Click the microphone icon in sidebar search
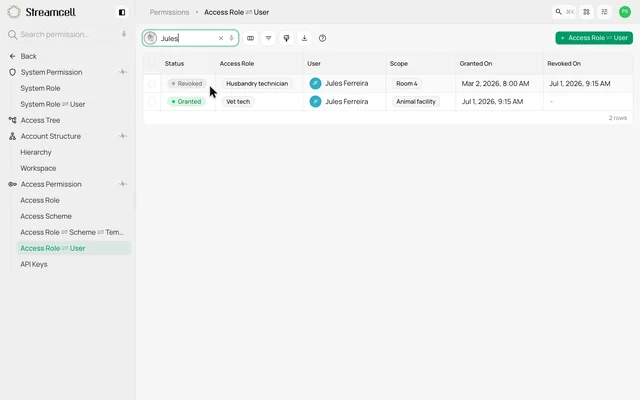 coord(124,34)
